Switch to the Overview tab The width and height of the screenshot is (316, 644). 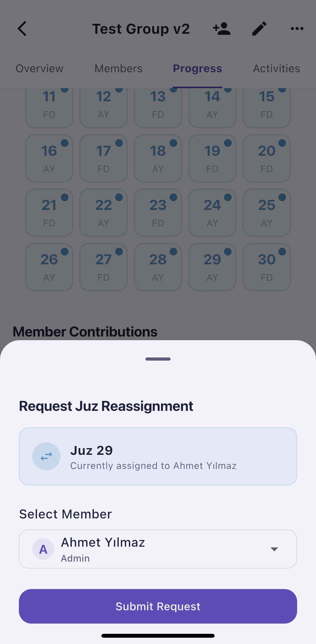point(40,69)
